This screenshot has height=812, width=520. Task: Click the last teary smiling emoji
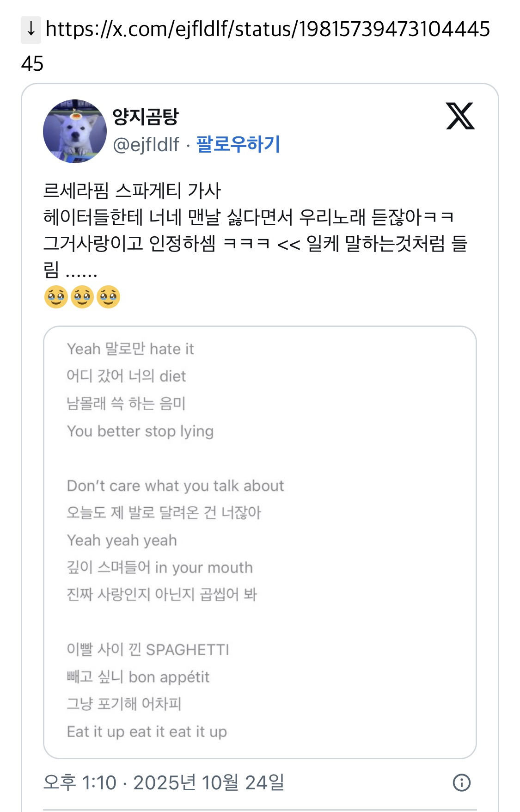[109, 296]
